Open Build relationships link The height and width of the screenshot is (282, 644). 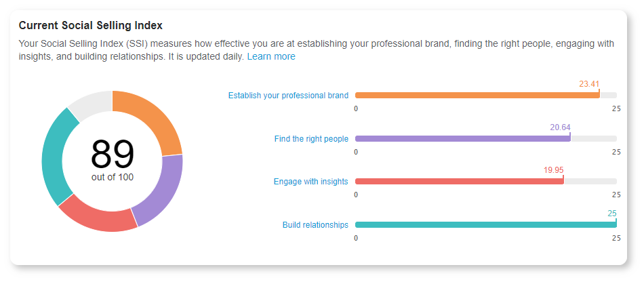point(315,225)
